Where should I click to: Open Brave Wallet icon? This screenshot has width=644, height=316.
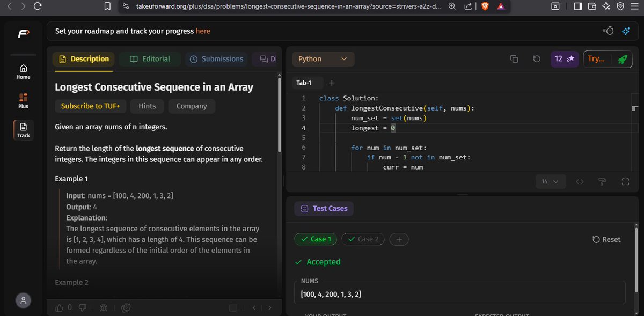pos(592,6)
